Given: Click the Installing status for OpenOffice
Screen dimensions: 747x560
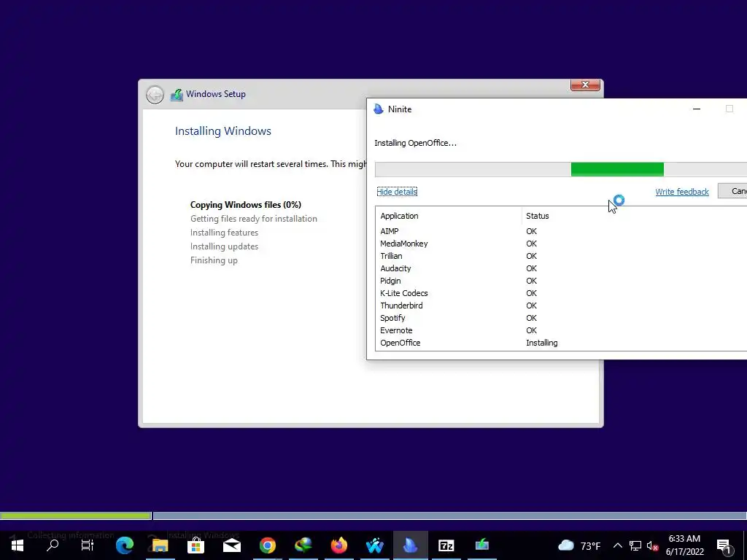Looking at the screenshot, I should click(x=542, y=343).
